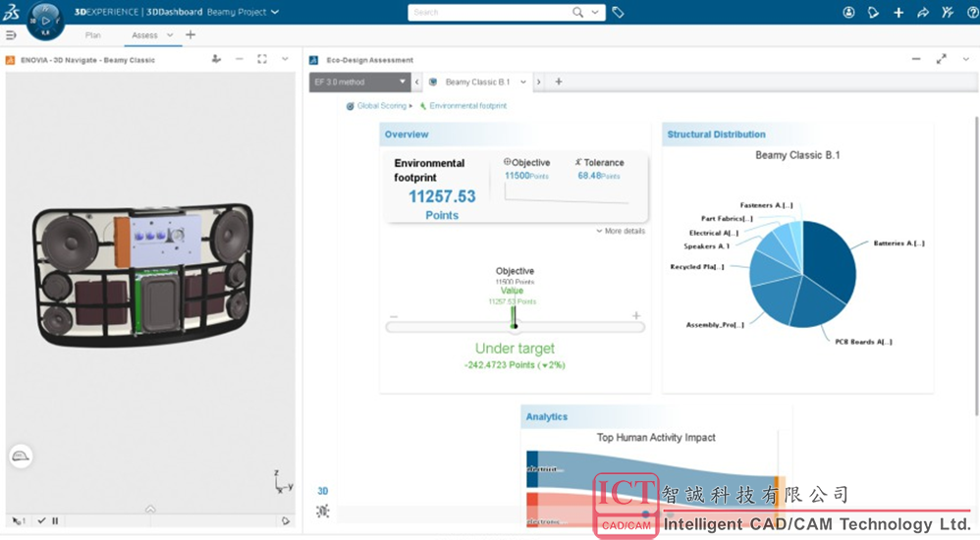Click the Environmental footprint breadcrumb link
Image resolution: width=980 pixels, height=540 pixels.
(467, 106)
